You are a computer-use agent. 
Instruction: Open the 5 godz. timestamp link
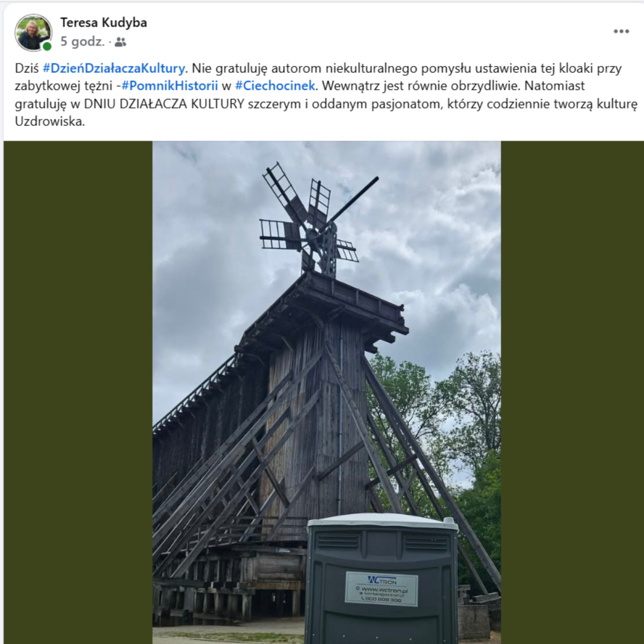click(x=82, y=42)
